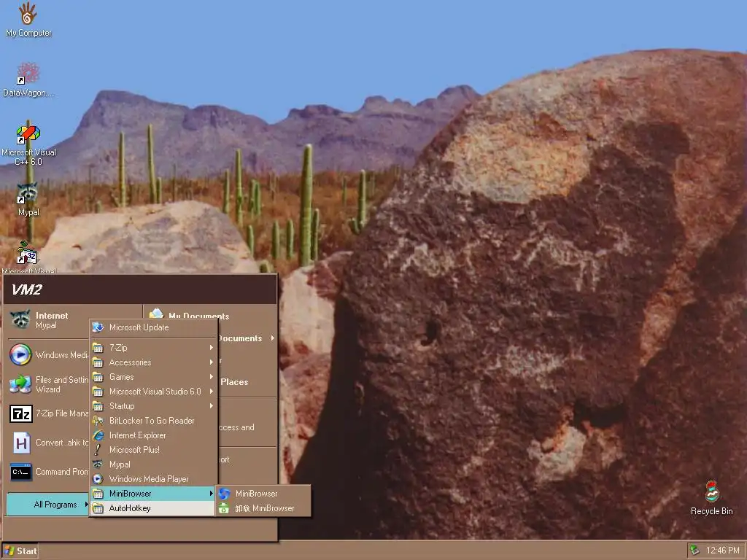Open Windows Media Player pinned start icon
The image size is (747, 560).
[20, 355]
